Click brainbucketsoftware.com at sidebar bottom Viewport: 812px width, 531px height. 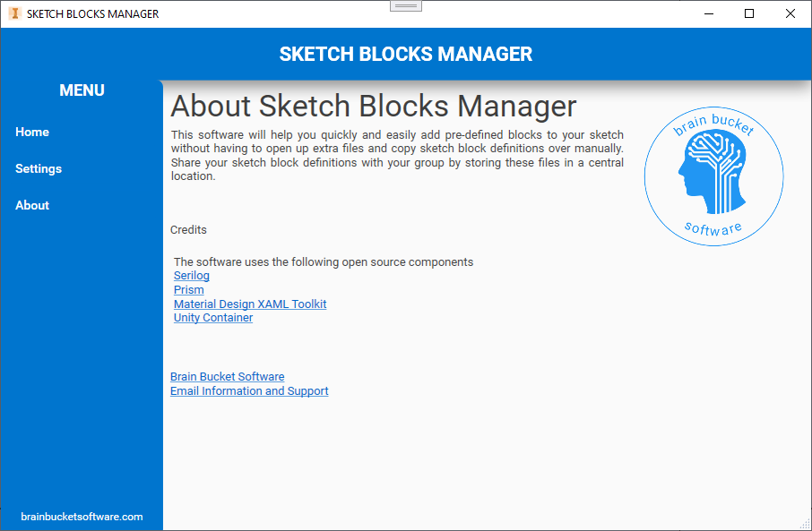coord(82,517)
